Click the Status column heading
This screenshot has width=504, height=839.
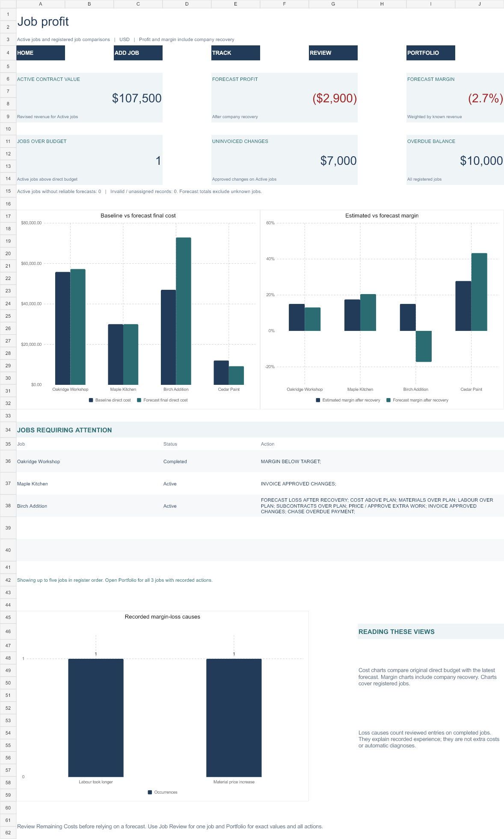click(170, 444)
